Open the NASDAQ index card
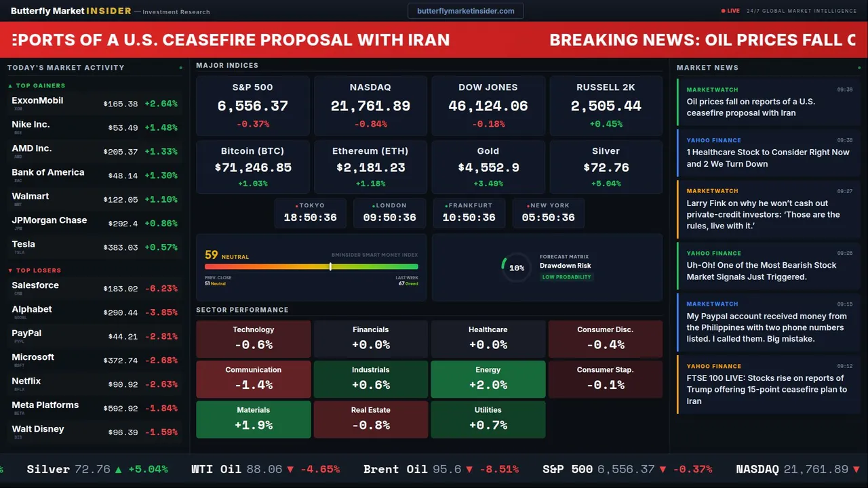Viewport: 868px width, 488px height. click(x=370, y=106)
